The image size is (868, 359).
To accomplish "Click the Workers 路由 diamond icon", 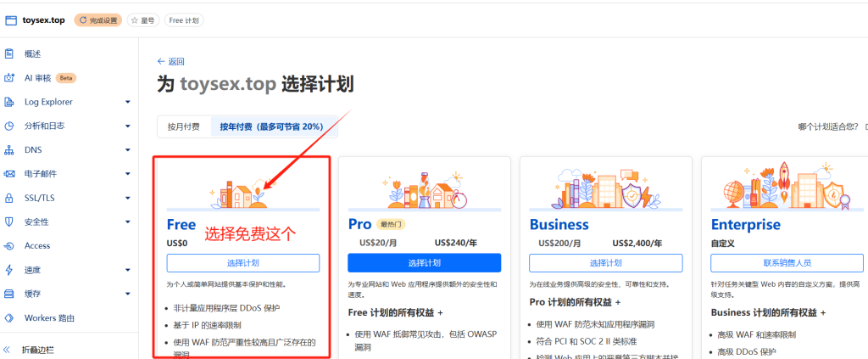I will 8,318.
